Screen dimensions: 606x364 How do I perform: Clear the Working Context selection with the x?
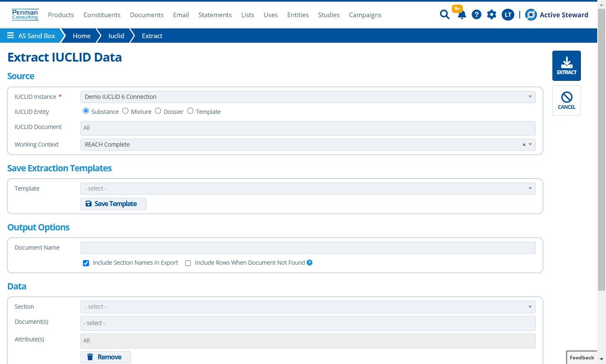point(524,145)
